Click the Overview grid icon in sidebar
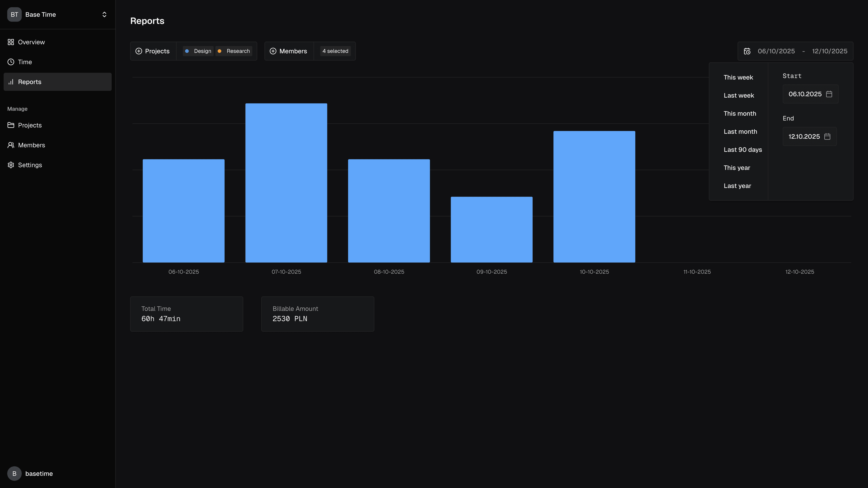Screen dimensions: 868x488 [x=11, y=42]
